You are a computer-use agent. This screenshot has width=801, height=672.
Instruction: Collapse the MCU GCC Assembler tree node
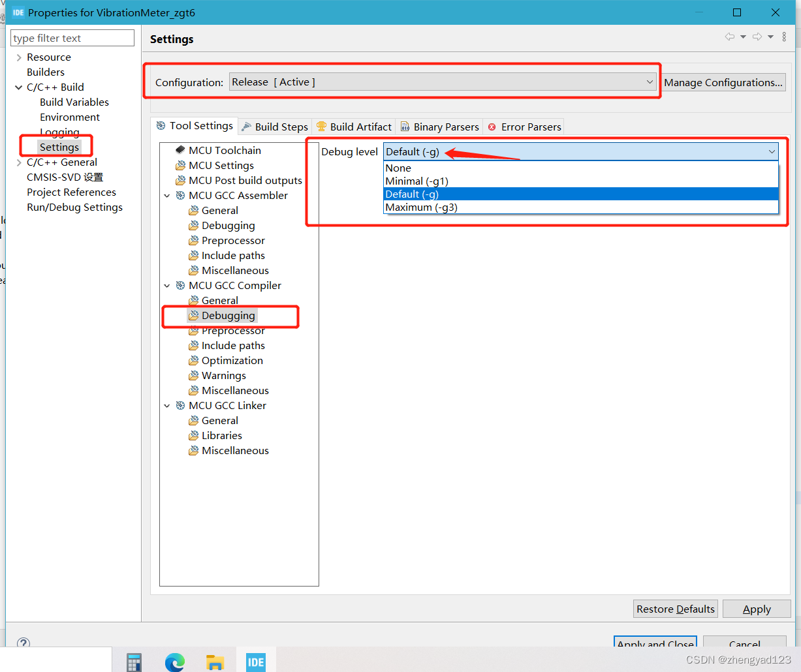(167, 195)
